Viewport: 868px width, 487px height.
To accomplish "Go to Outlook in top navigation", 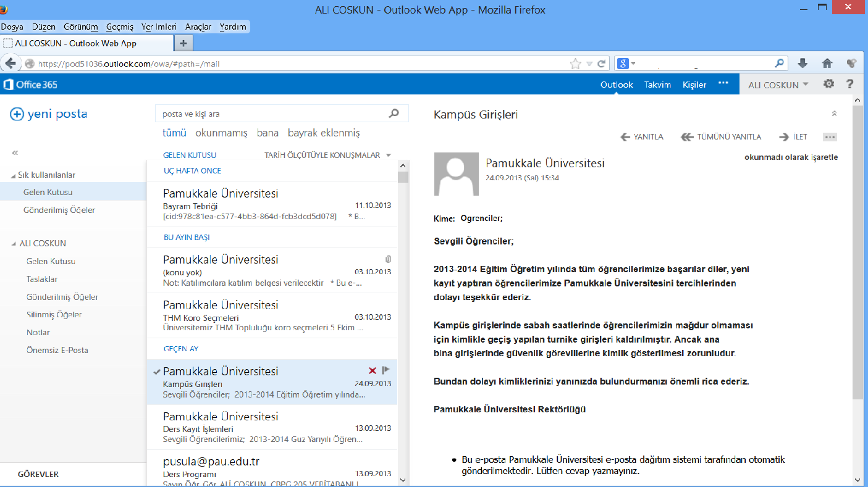I will [x=617, y=85].
